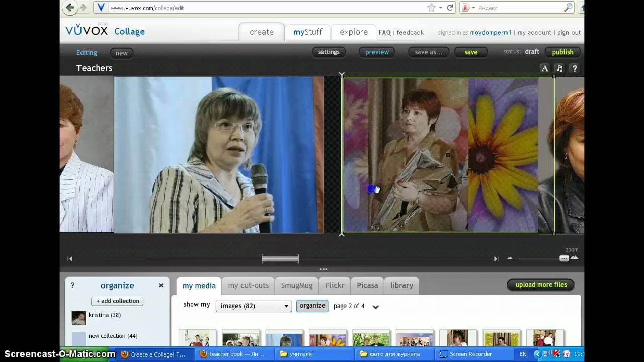Click the settings button
This screenshot has width=644, height=362.
[x=329, y=52]
